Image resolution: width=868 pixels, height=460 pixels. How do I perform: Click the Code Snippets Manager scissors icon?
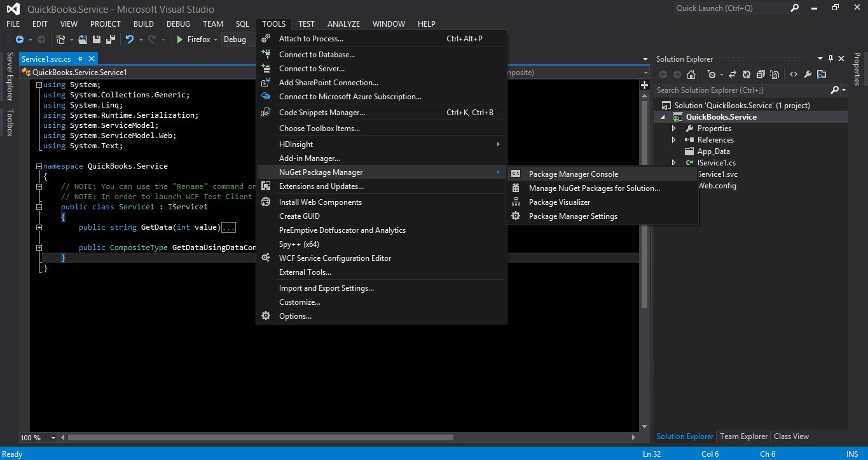(266, 113)
